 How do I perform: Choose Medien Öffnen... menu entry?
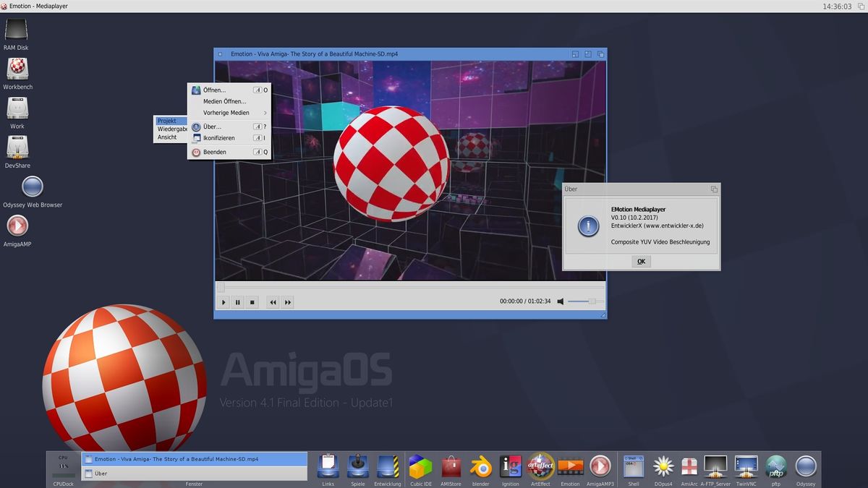click(224, 101)
